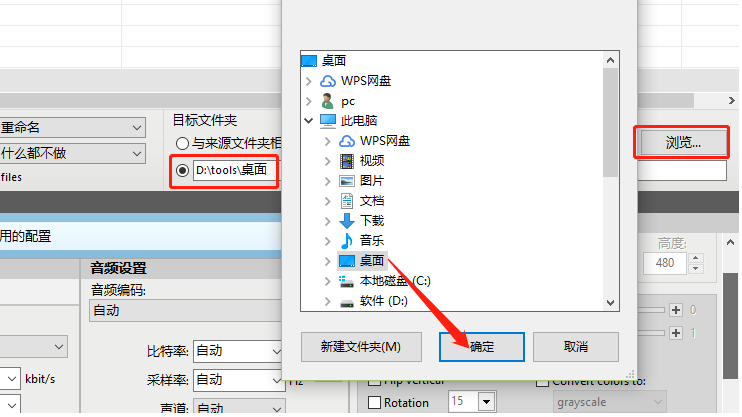The image size is (742, 417).
Task: Select the 视频 video folder icon
Action: point(347,161)
